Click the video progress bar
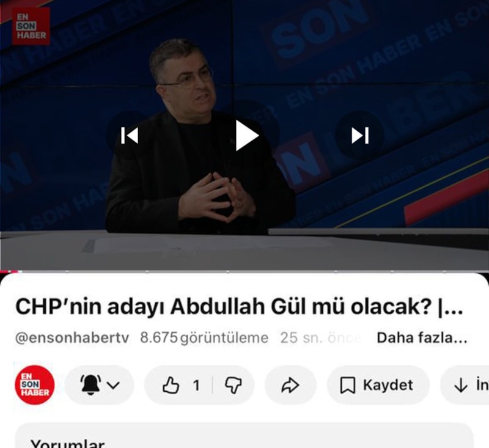The image size is (489, 448). (x=244, y=271)
